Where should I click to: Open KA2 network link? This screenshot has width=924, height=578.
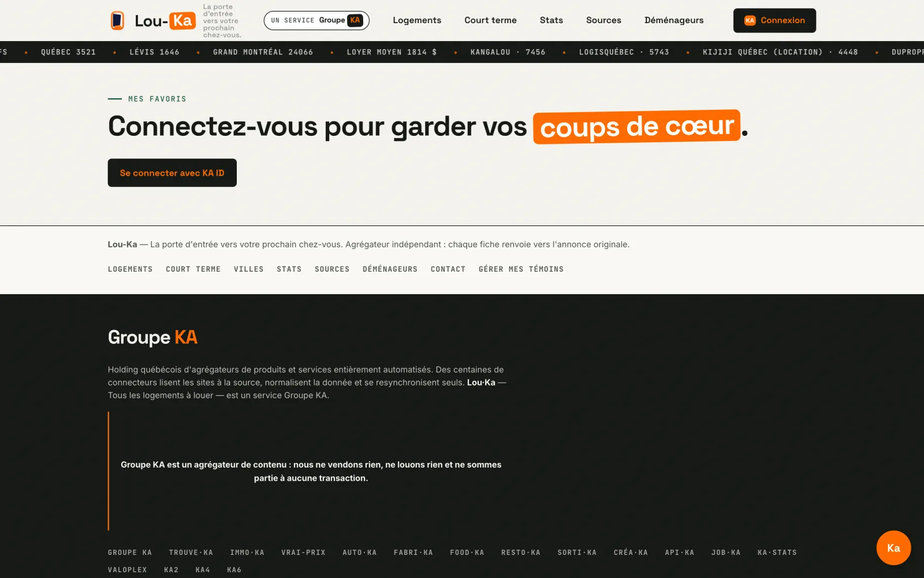[x=172, y=570]
